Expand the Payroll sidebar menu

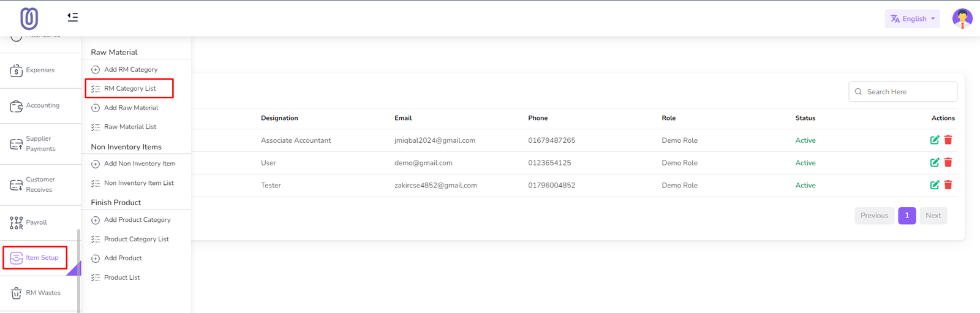(37, 222)
